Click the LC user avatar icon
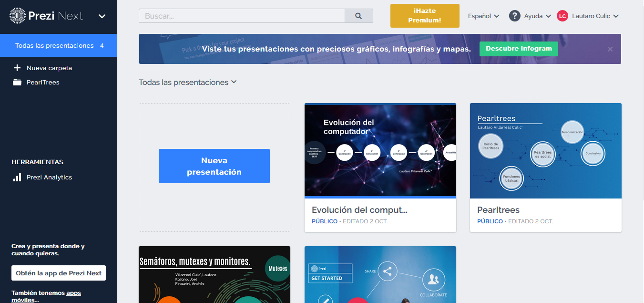Image resolution: width=644 pixels, height=303 pixels. pyautogui.click(x=562, y=16)
